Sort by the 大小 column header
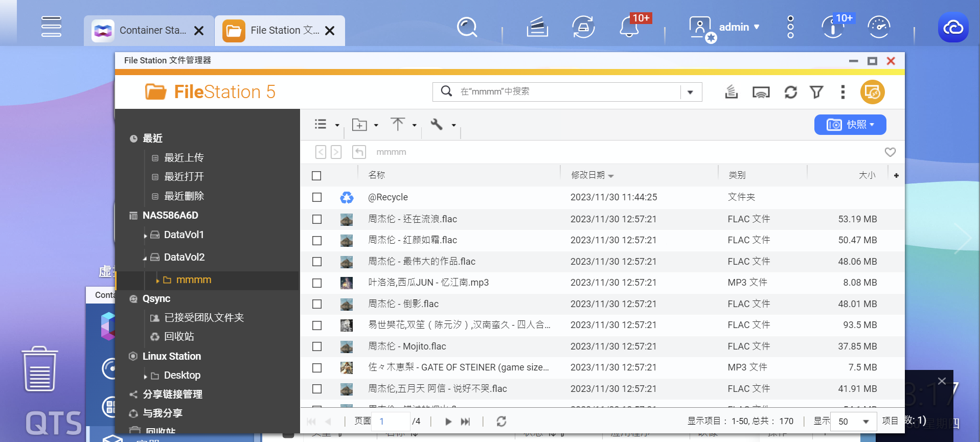This screenshot has height=442, width=980. click(x=867, y=175)
